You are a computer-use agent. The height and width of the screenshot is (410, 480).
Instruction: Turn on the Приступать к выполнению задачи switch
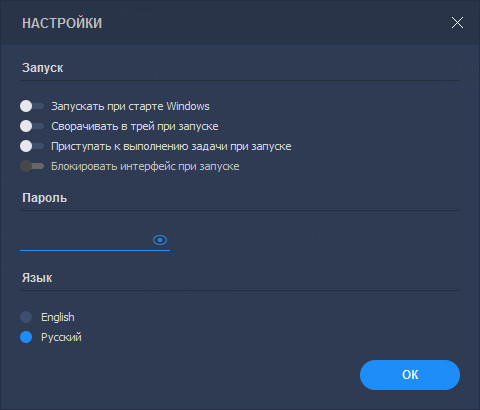pos(32,146)
